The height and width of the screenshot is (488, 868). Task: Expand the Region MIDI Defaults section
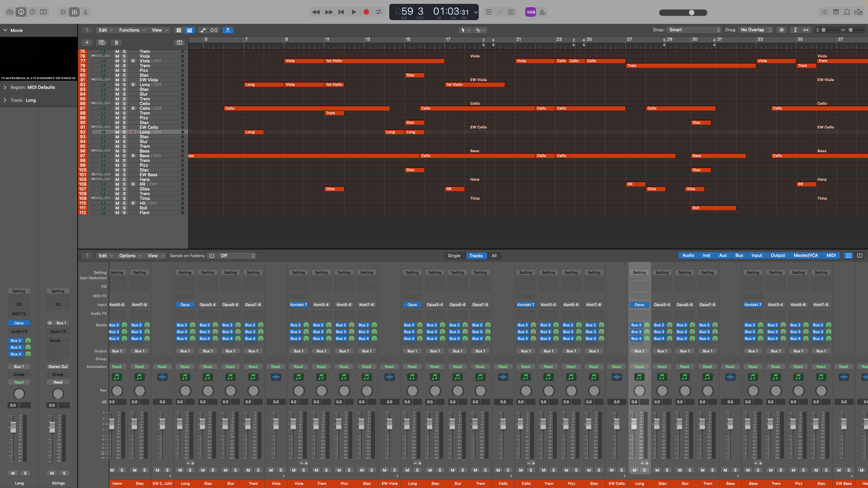click(x=5, y=87)
